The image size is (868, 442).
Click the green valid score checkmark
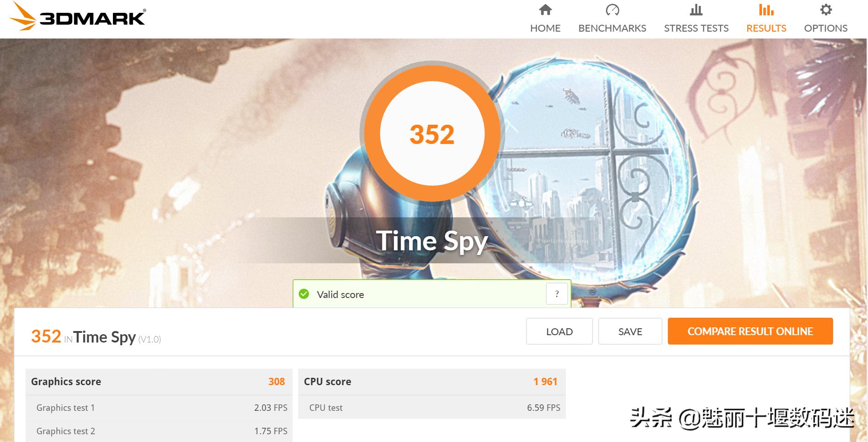pyautogui.click(x=304, y=294)
